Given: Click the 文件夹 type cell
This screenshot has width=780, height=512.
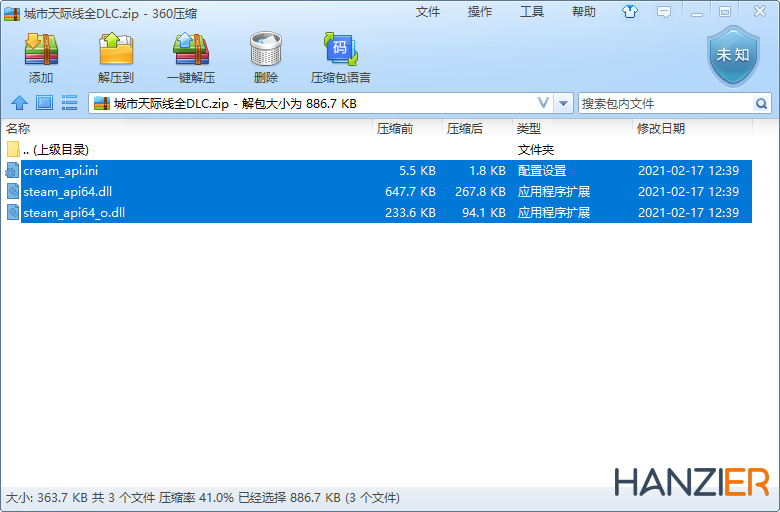Looking at the screenshot, I should [x=536, y=150].
